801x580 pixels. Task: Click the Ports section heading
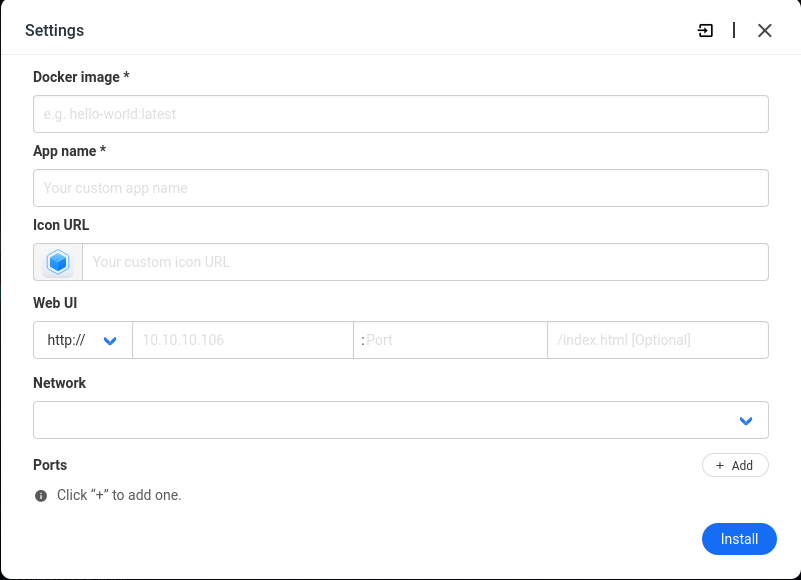[50, 465]
